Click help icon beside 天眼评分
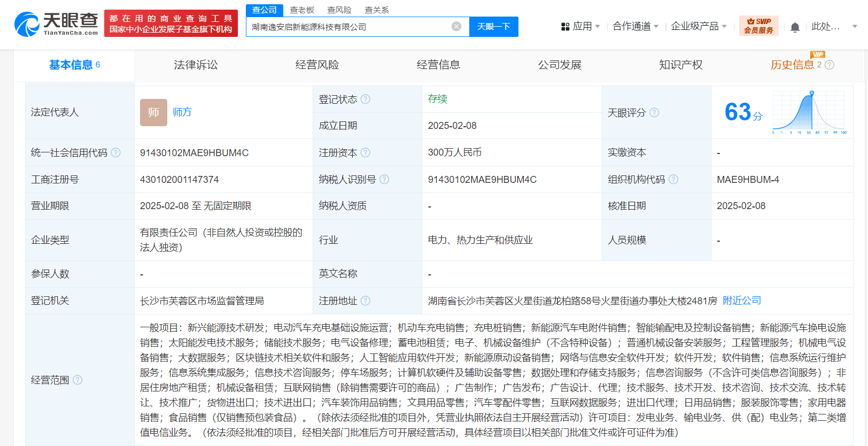This screenshot has width=868, height=446. click(x=654, y=113)
